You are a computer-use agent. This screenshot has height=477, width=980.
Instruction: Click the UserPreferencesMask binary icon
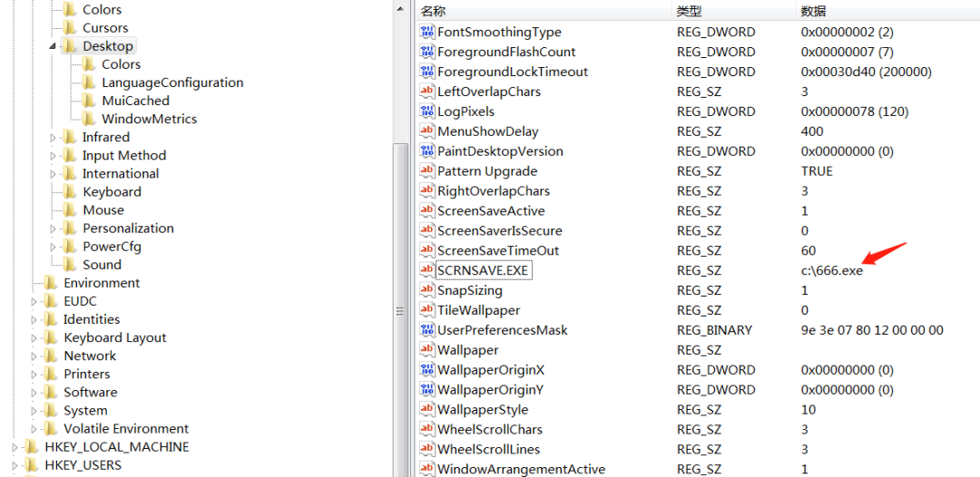pos(427,330)
